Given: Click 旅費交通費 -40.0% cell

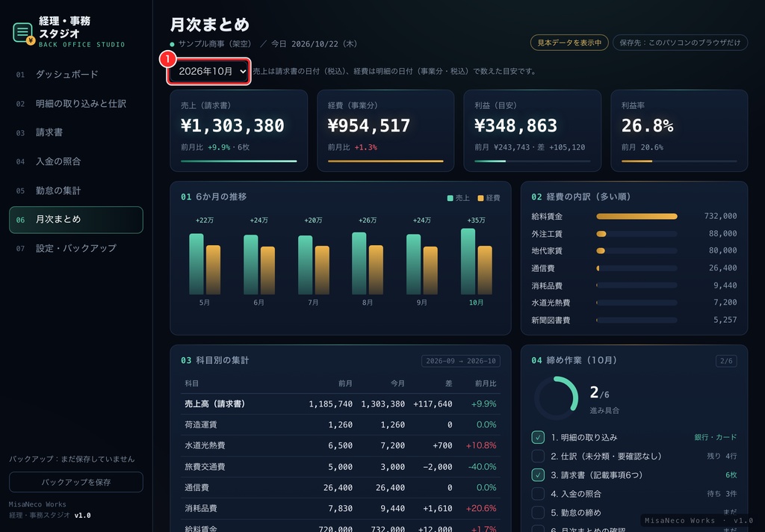Looking at the screenshot, I should coord(482,466).
